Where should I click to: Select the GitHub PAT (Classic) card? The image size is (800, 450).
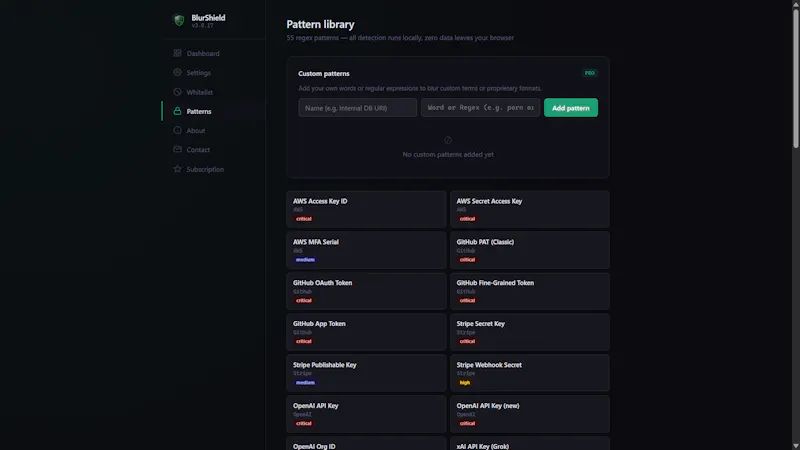point(530,250)
